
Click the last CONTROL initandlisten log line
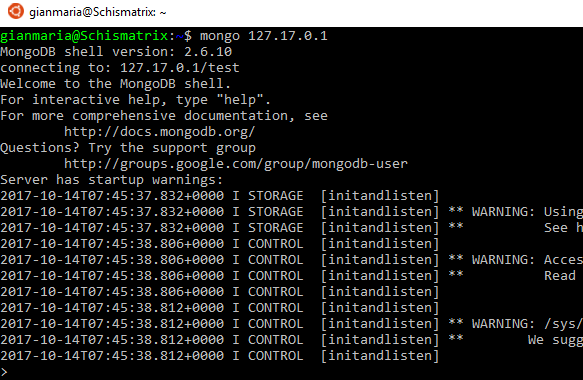click(220, 356)
